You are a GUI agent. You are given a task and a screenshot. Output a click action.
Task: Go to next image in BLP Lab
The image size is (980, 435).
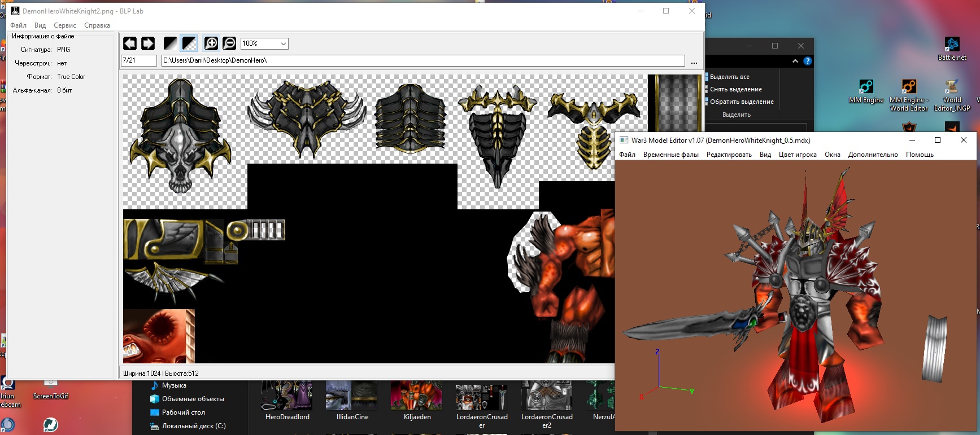[x=148, y=43]
